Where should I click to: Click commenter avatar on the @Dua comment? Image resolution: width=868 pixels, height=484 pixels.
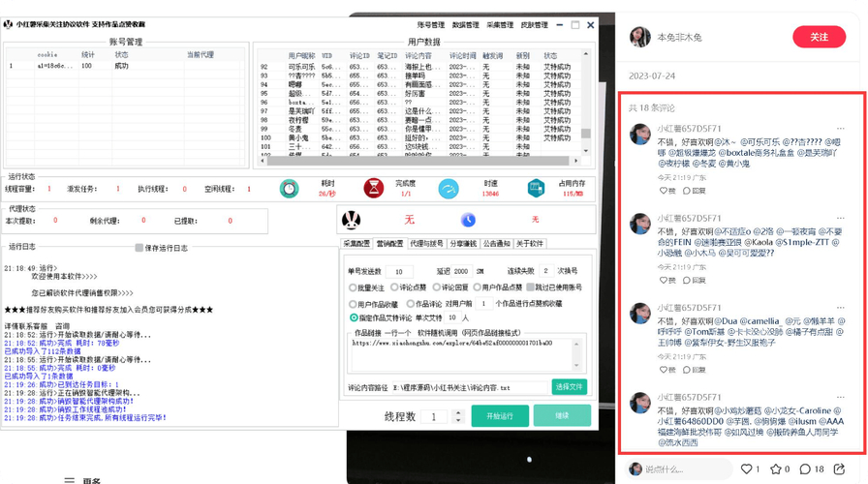point(640,314)
